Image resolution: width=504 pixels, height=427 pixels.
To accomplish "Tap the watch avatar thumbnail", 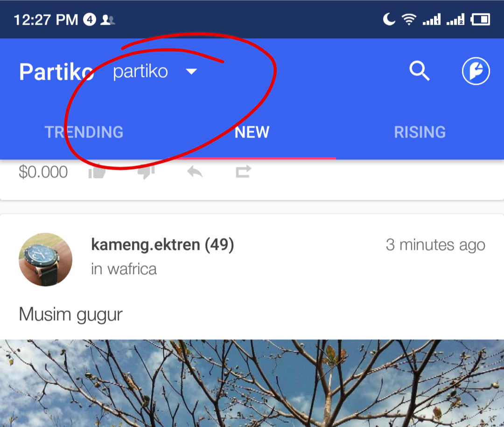I will pyautogui.click(x=45, y=259).
